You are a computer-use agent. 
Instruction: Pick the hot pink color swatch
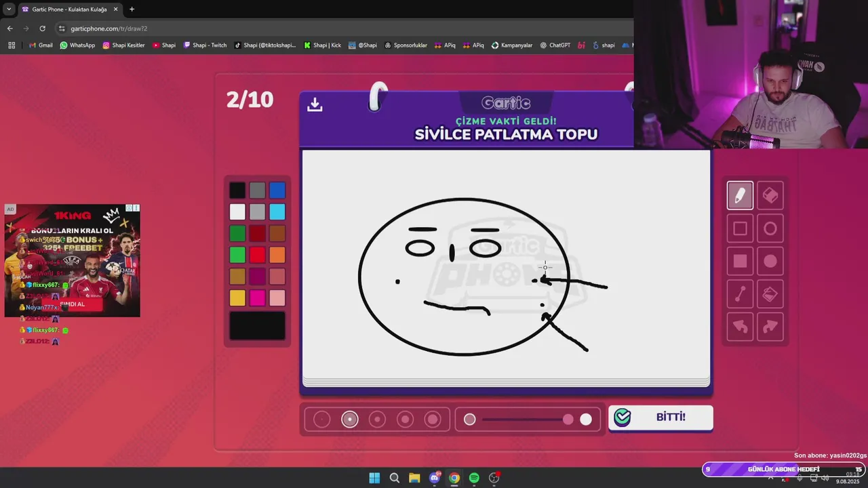pos(257,298)
